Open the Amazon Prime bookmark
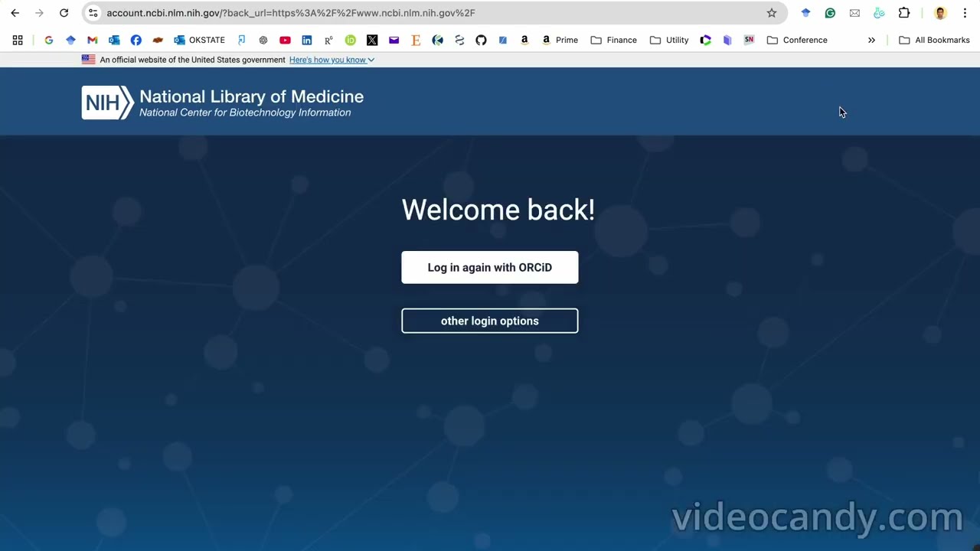 click(560, 40)
